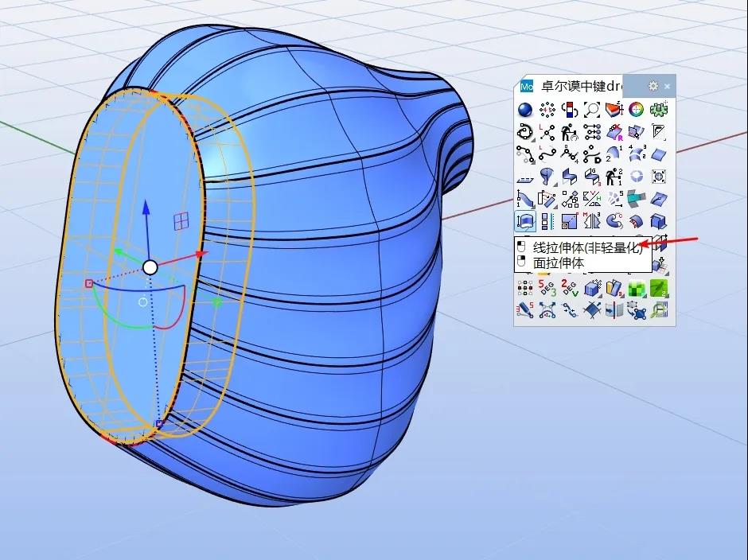Click the spray dots icon marked 5
The width and height of the screenshot is (748, 560).
(614, 200)
